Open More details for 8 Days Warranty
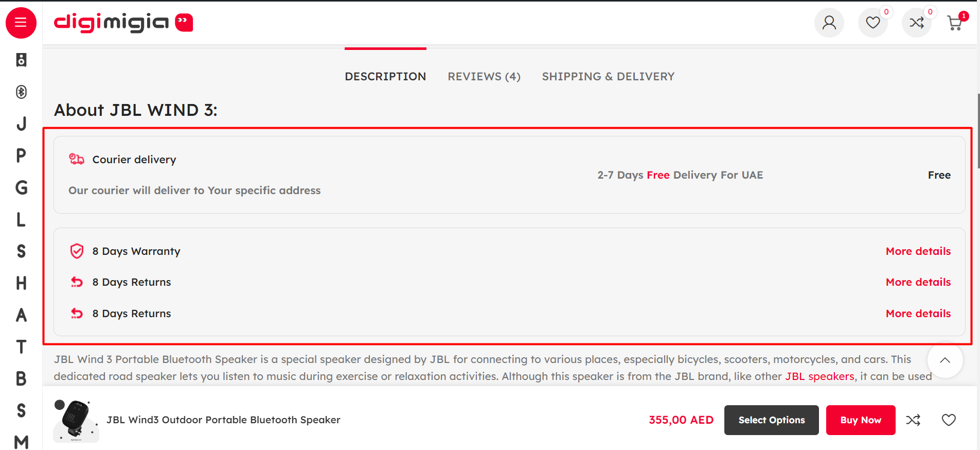The image size is (980, 450). tap(918, 251)
